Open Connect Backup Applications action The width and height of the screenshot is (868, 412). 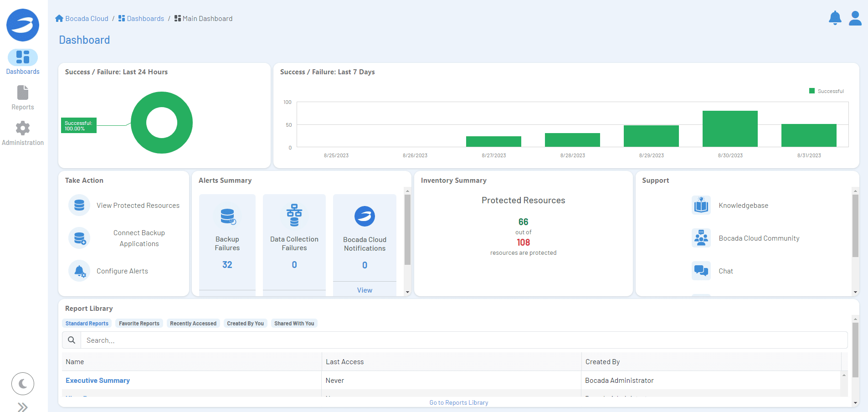[x=139, y=238]
